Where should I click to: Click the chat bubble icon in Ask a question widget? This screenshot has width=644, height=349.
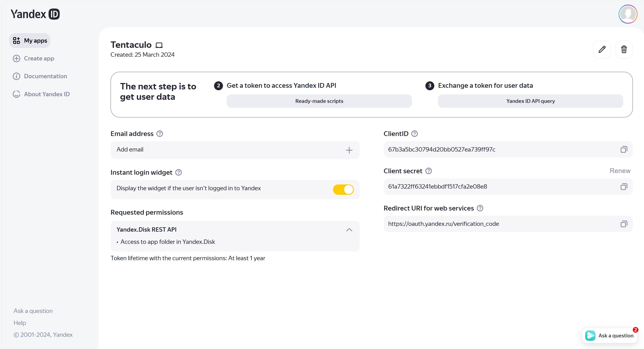[x=591, y=336]
